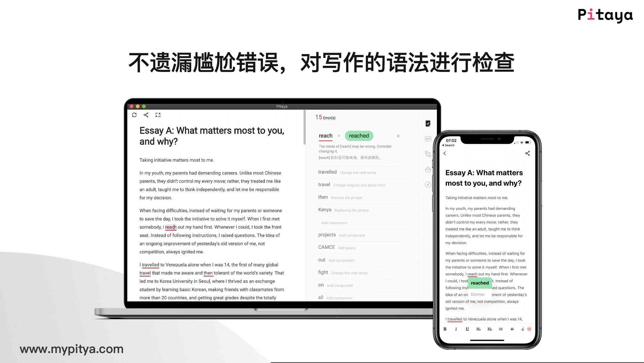644x363 pixels.
Task: Select 'reached' as the corrected verb
Action: (x=359, y=136)
